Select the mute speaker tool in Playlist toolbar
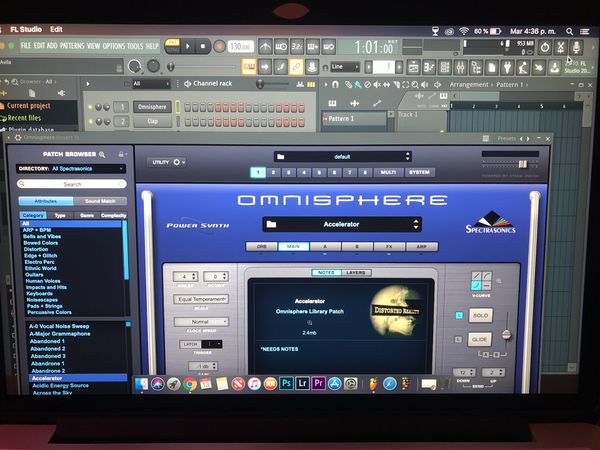Image resolution: width=600 pixels, height=450 pixels. click(x=377, y=85)
